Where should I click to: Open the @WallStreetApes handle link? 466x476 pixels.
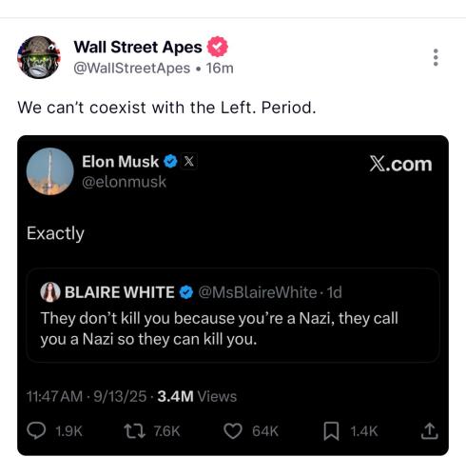pos(132,69)
